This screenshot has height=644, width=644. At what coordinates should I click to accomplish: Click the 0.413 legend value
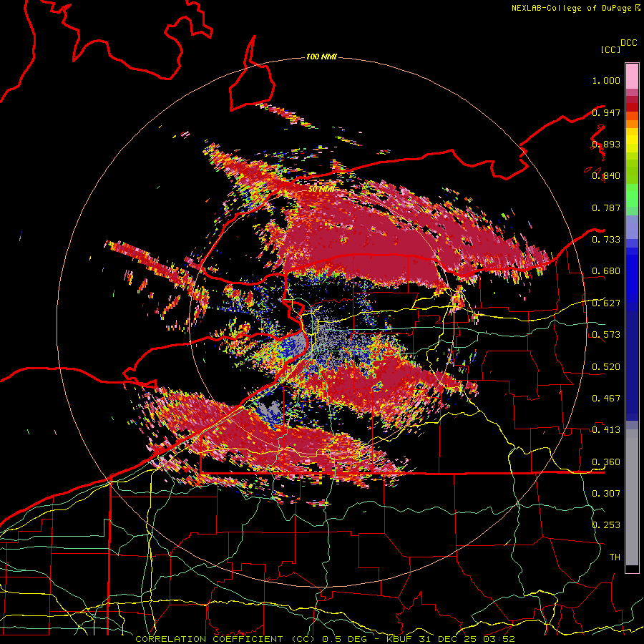tap(606, 430)
